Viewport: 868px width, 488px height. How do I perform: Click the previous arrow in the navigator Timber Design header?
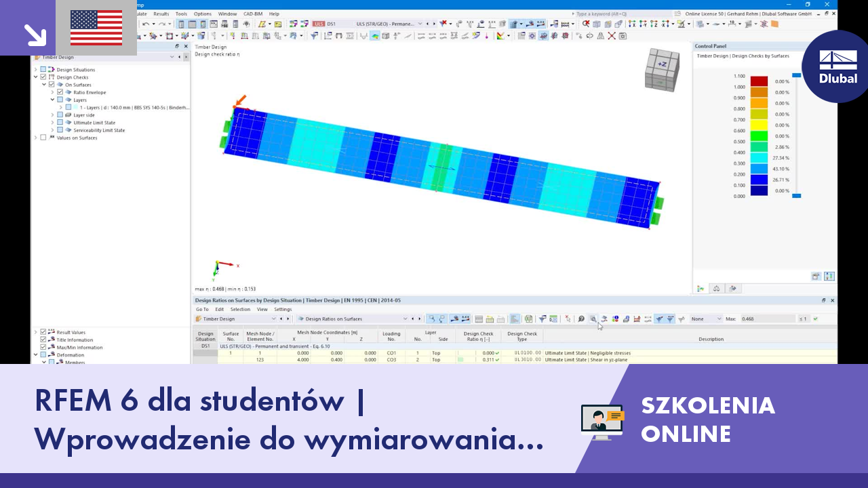[180, 57]
